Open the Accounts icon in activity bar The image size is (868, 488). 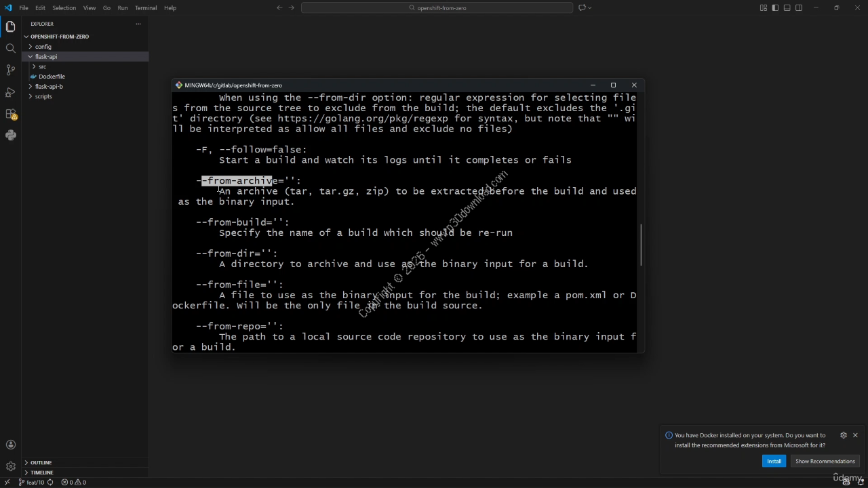click(x=10, y=445)
